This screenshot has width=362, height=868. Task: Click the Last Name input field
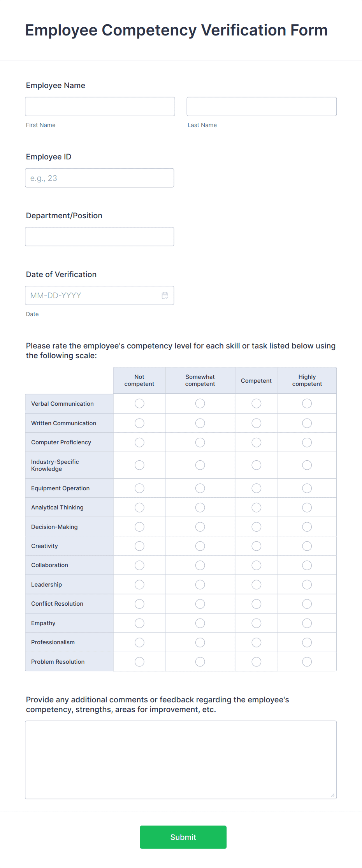(x=262, y=106)
